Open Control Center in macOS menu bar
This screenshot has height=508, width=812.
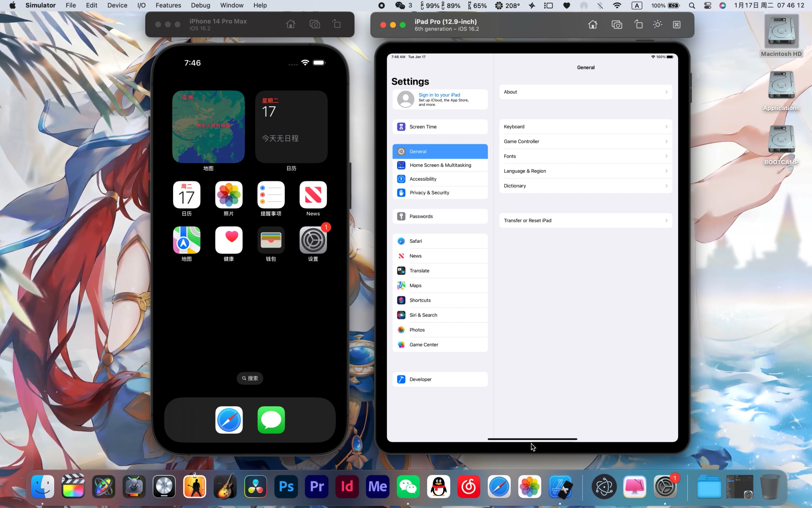[708, 5]
